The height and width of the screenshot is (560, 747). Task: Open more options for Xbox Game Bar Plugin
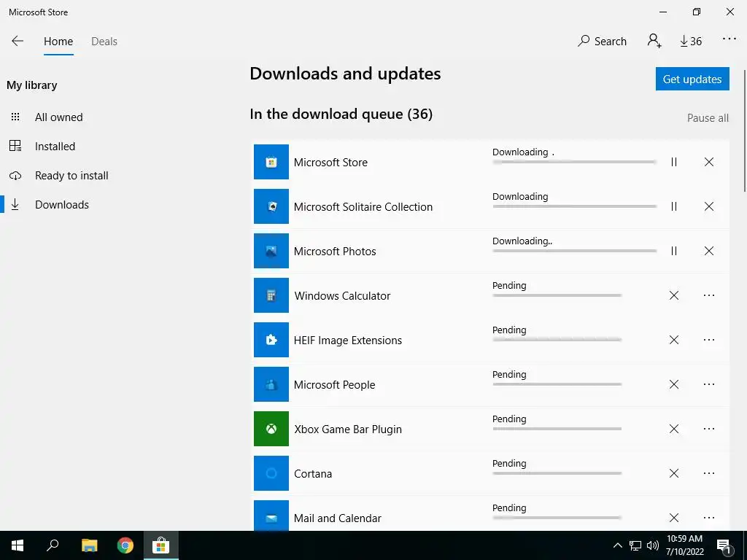coord(709,429)
